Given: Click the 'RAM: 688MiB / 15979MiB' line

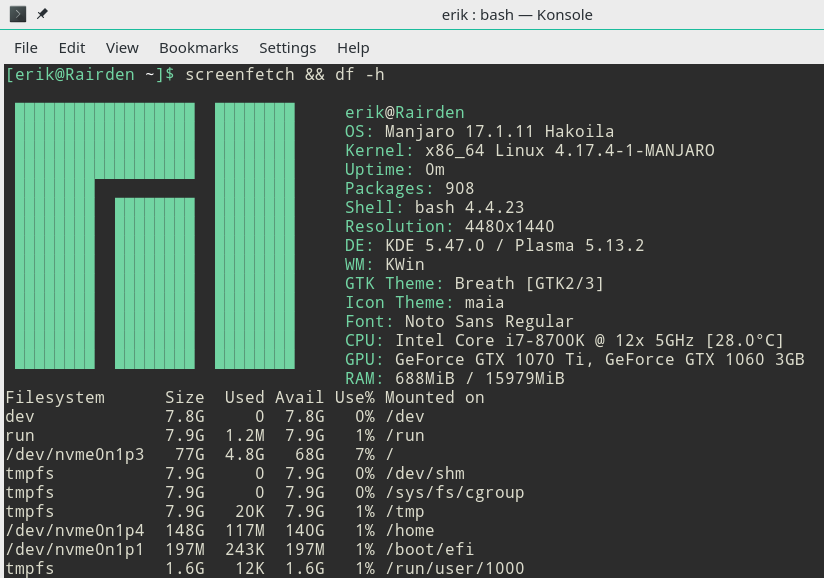Looking at the screenshot, I should tap(455, 378).
